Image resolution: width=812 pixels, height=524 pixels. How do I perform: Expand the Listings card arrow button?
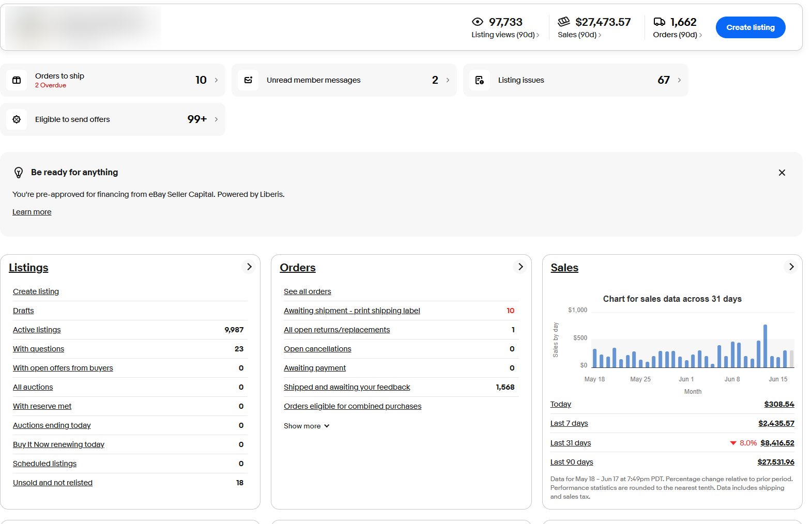click(x=249, y=267)
